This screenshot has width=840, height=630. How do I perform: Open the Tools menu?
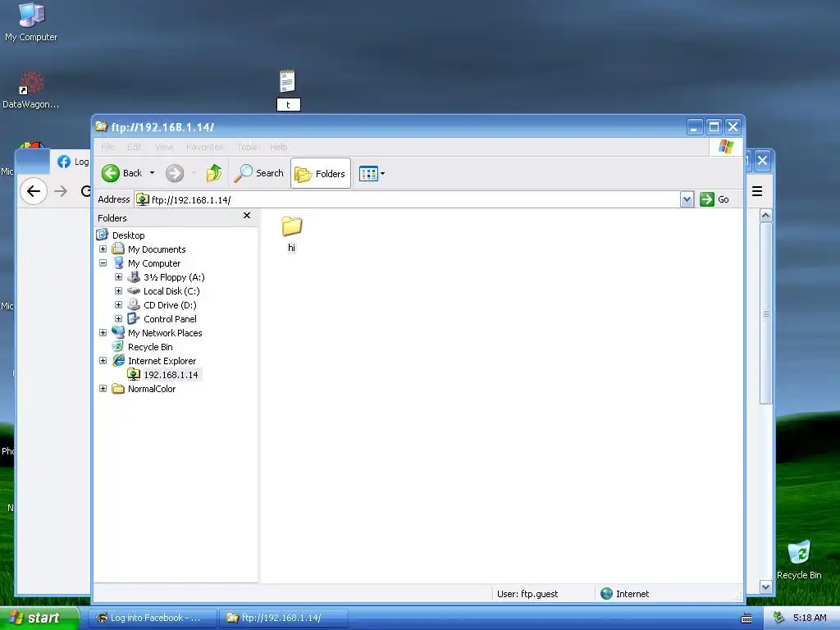247,147
